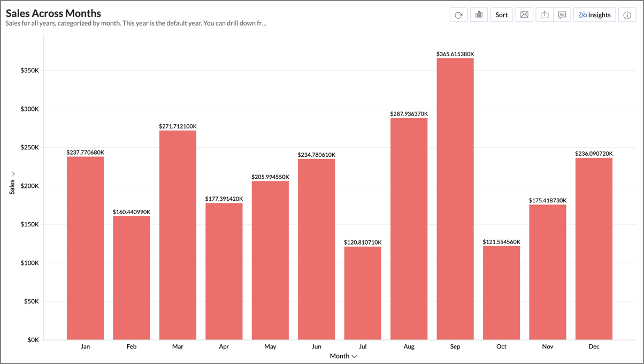Select the June sales bar
644x364 pixels.
[x=316, y=249]
